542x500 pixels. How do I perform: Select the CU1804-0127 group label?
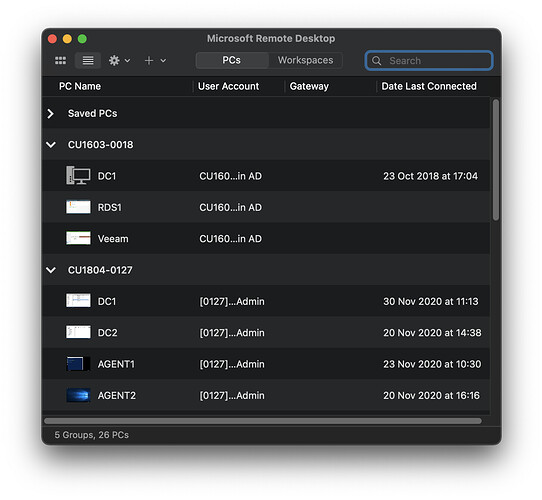(100, 270)
